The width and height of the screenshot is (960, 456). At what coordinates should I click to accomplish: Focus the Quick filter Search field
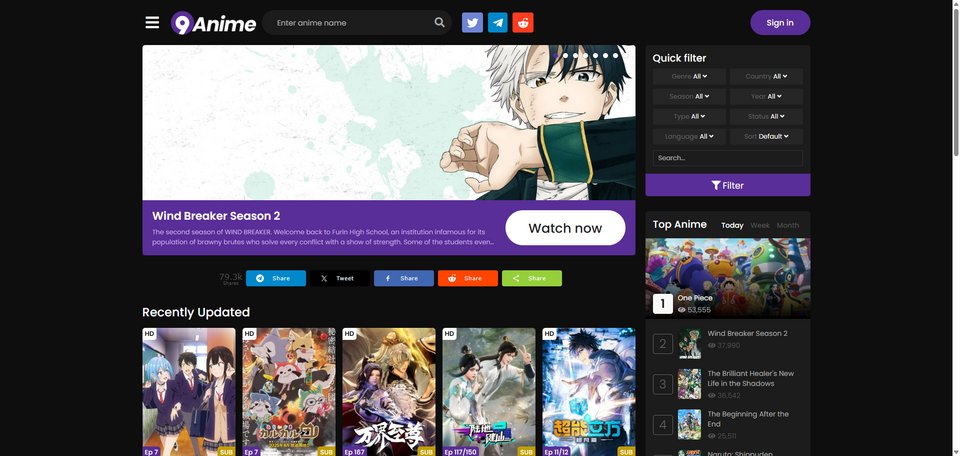pos(728,158)
